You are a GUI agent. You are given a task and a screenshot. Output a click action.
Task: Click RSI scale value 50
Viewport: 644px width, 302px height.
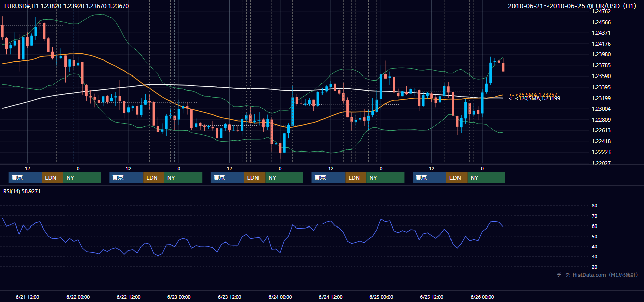[594, 236]
